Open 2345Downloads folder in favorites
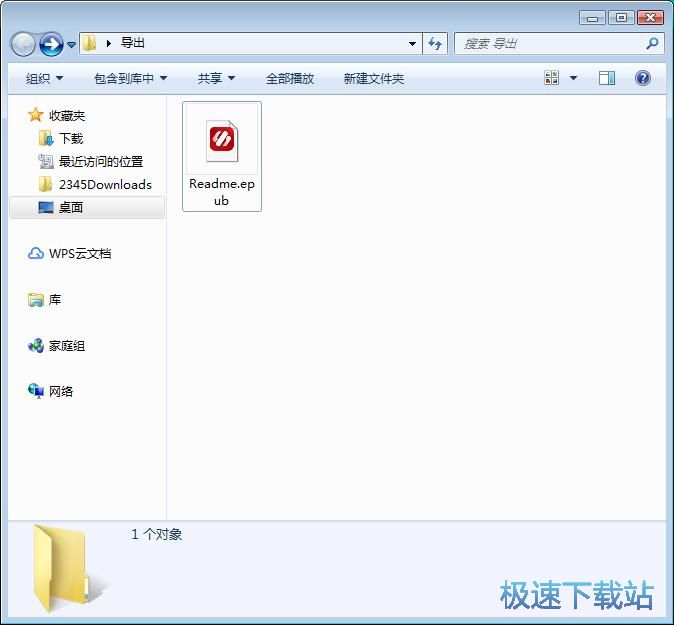This screenshot has width=674, height=625. point(105,185)
